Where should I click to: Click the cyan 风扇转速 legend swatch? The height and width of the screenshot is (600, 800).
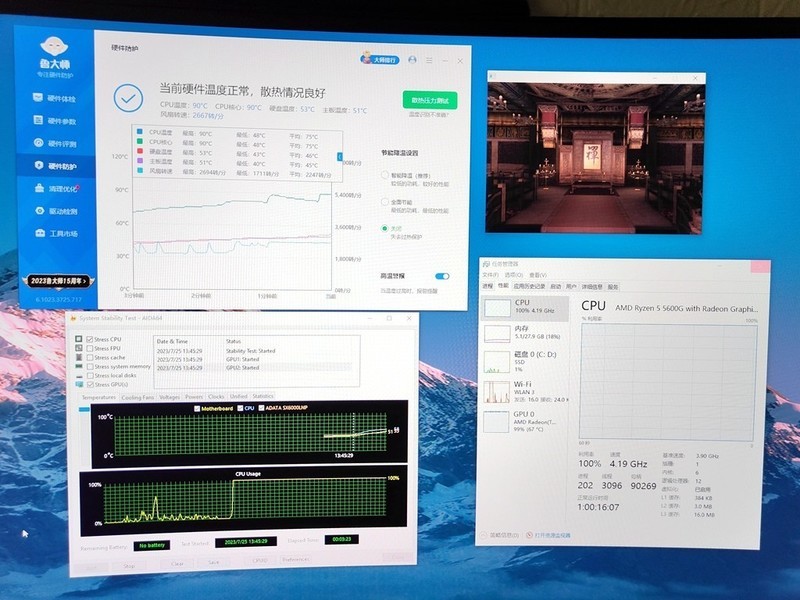tap(139, 171)
